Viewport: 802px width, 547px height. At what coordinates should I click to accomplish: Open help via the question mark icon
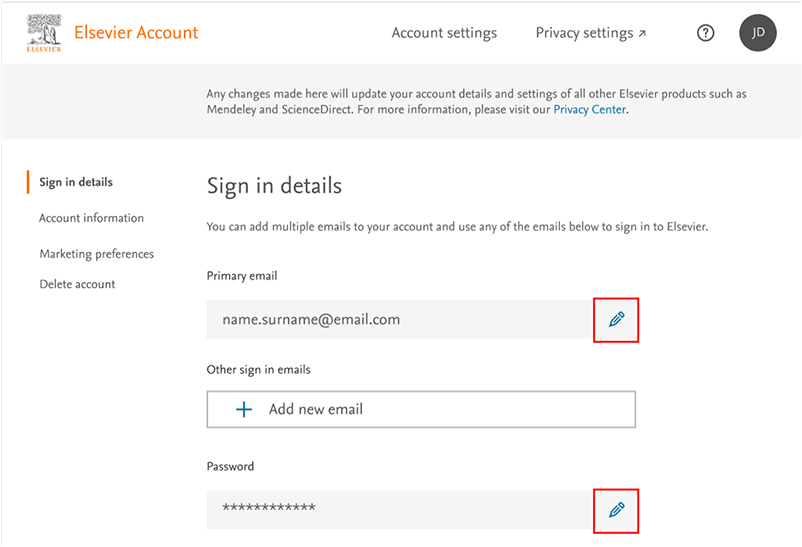[x=705, y=33]
